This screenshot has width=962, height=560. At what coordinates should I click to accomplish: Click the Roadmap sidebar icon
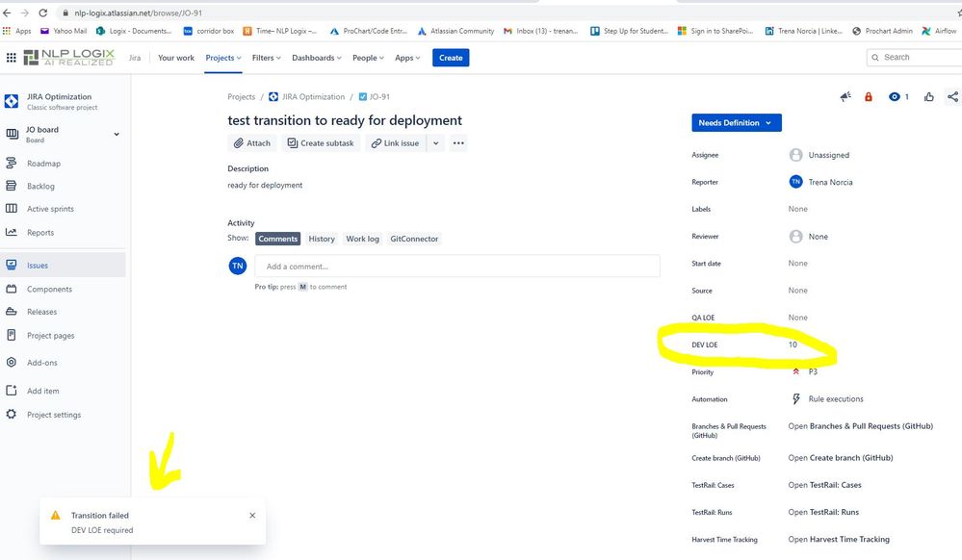pos(11,164)
